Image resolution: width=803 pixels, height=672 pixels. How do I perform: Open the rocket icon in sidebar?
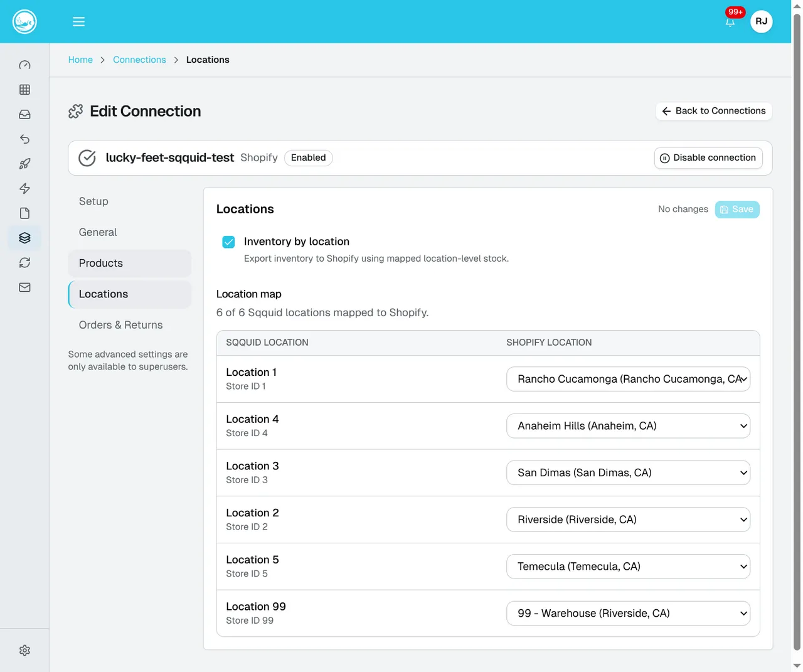coord(24,164)
